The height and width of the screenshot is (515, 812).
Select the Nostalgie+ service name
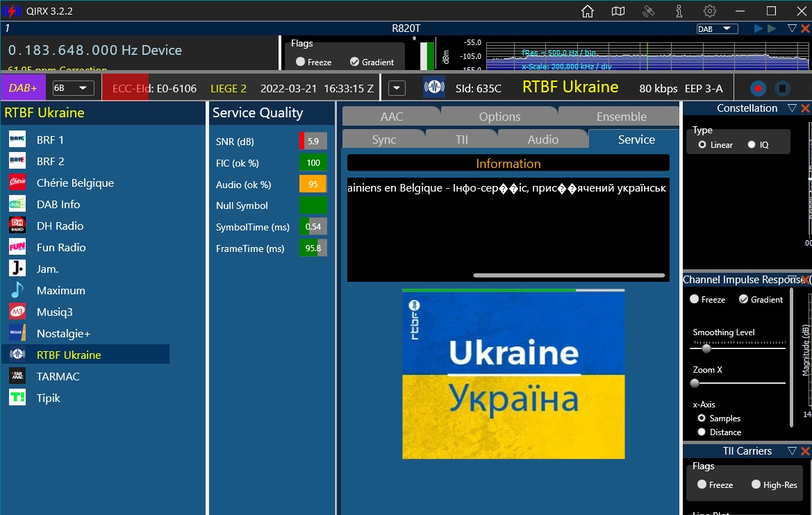point(63,333)
